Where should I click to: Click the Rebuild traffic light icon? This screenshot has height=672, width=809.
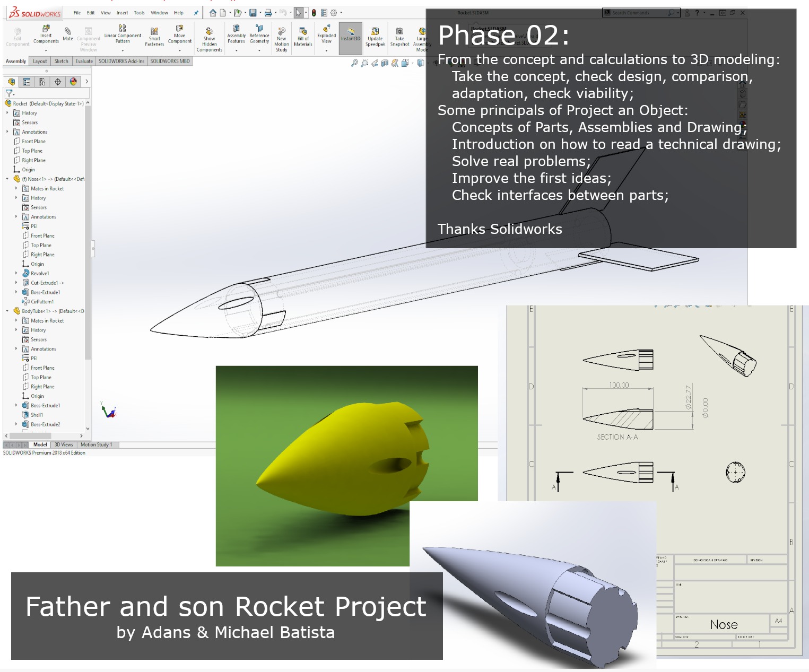[x=314, y=13]
